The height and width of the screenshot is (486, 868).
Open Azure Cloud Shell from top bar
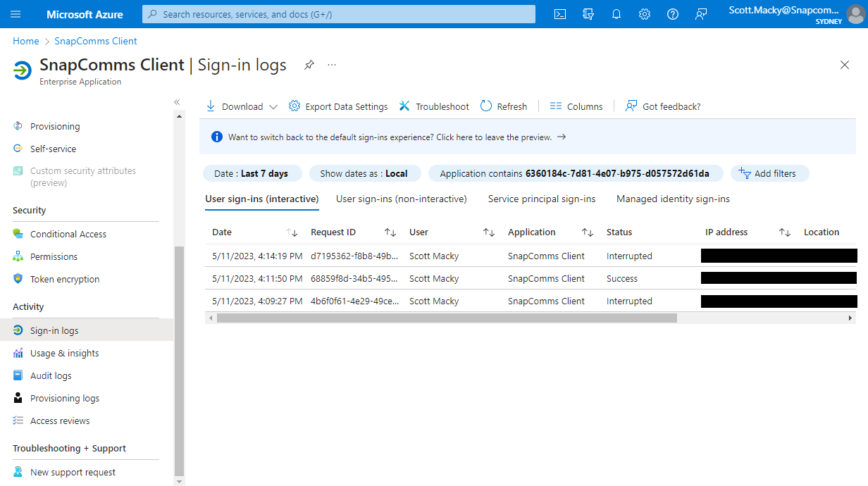coord(559,13)
